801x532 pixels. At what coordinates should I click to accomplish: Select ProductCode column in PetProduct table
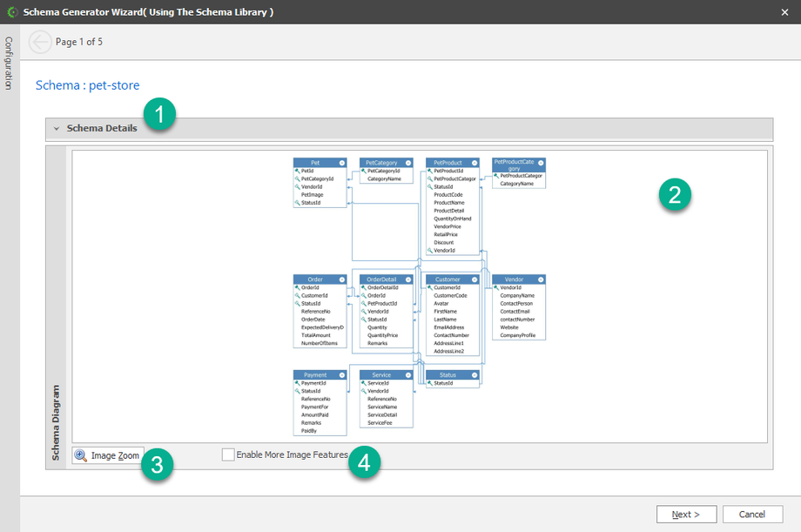click(448, 195)
